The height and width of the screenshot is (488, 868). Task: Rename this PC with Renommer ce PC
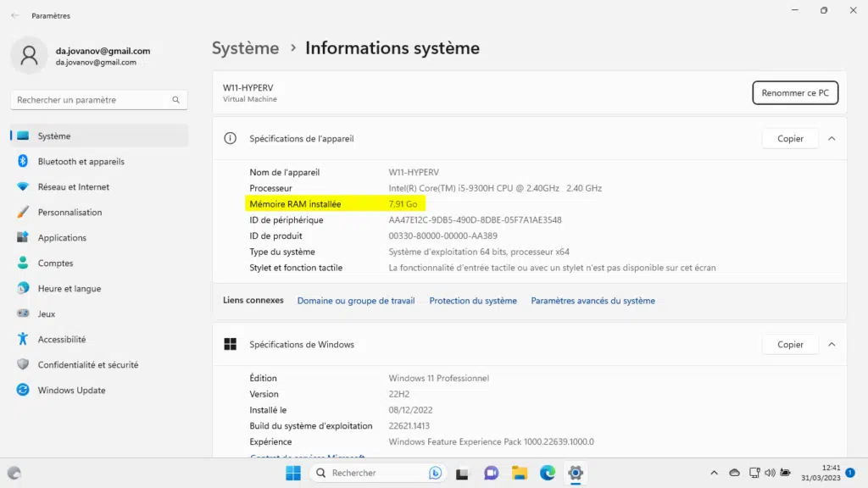795,93
